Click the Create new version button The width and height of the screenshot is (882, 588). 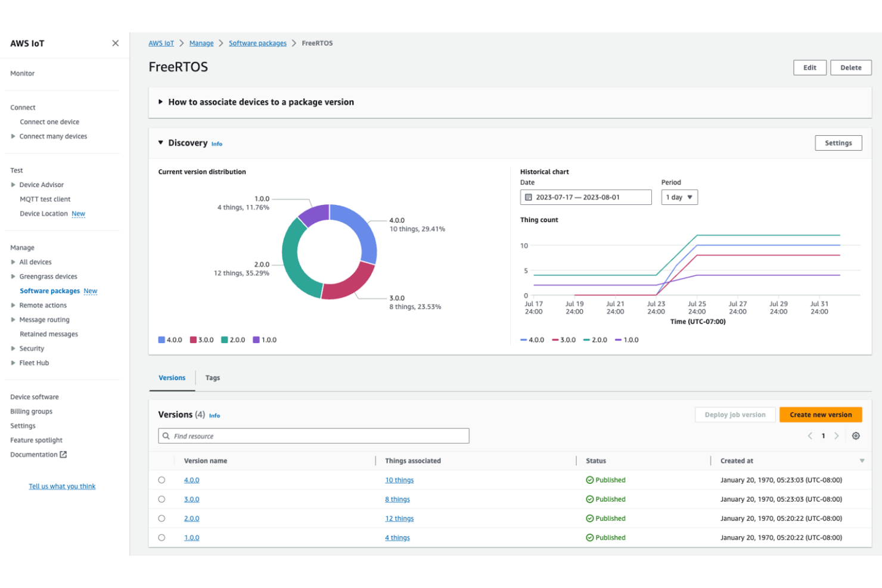pyautogui.click(x=821, y=414)
